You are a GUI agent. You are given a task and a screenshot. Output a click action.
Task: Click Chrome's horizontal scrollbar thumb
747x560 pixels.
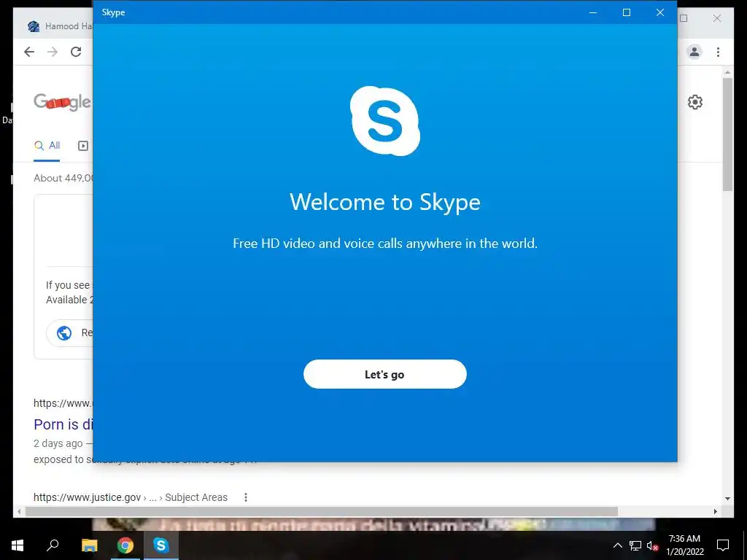[322, 511]
